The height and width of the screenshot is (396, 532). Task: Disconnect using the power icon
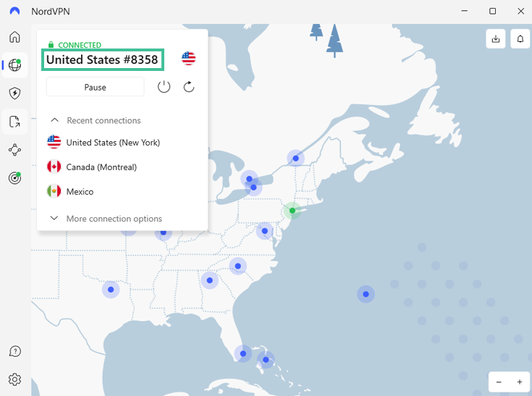(x=164, y=87)
